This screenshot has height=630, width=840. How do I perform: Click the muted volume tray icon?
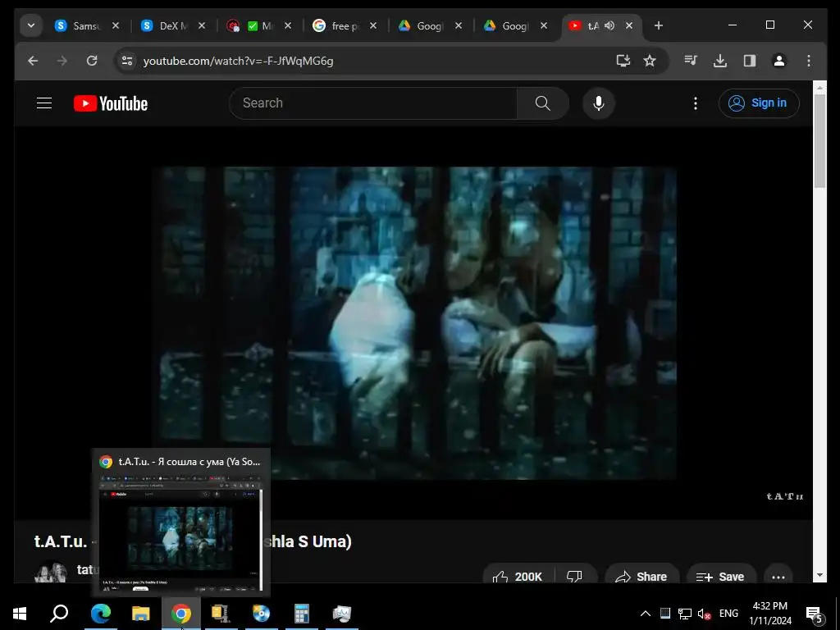tap(705, 614)
